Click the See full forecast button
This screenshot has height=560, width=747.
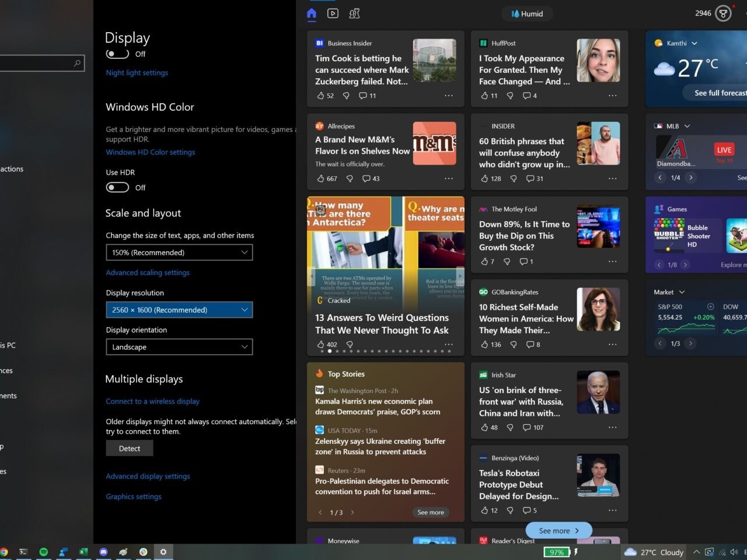tap(716, 93)
